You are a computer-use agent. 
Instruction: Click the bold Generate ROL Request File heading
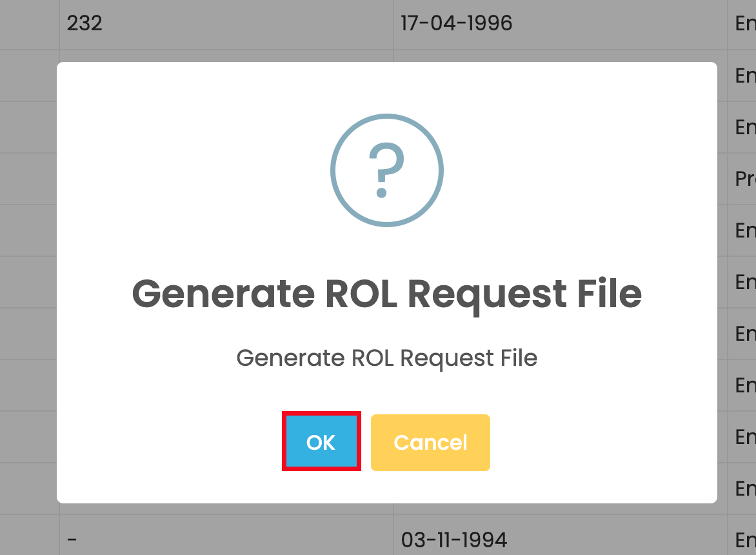(386, 294)
